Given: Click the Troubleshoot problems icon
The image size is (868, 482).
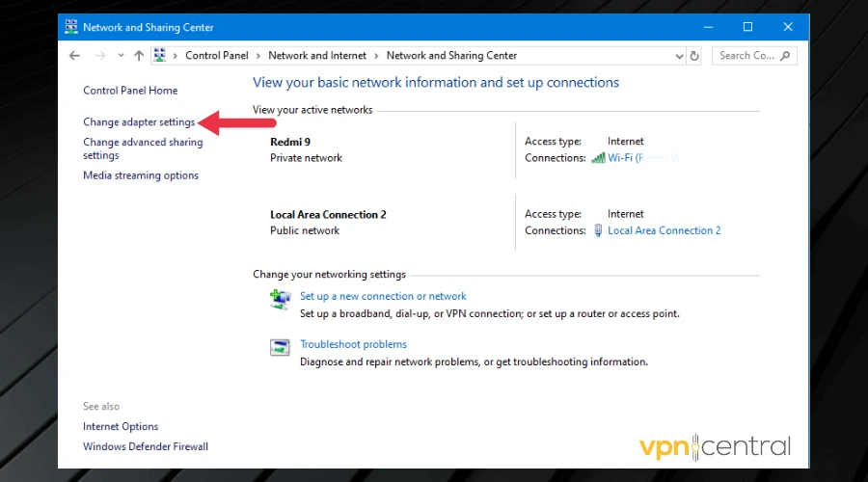Looking at the screenshot, I should [281, 348].
